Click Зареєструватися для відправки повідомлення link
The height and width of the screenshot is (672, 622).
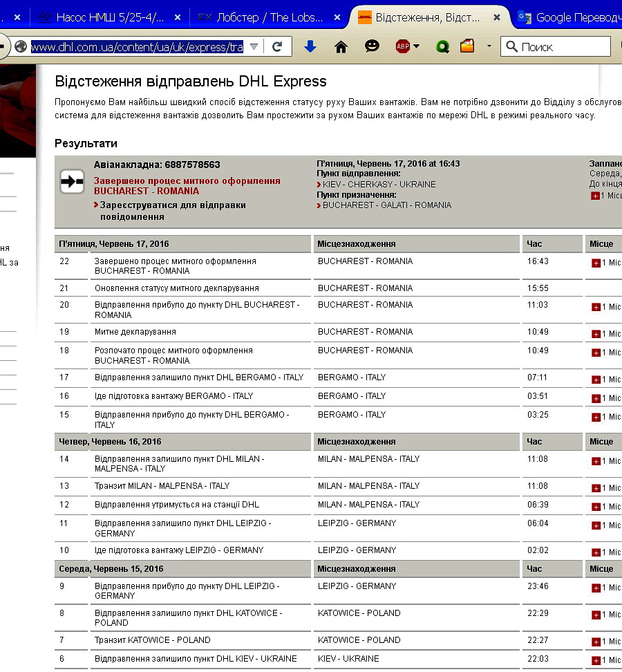pyautogui.click(x=173, y=211)
